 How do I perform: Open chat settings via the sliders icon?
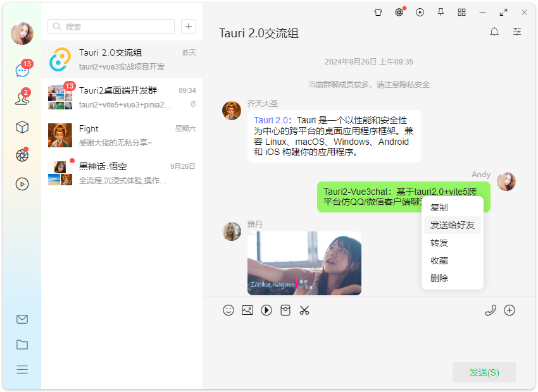pos(516,31)
